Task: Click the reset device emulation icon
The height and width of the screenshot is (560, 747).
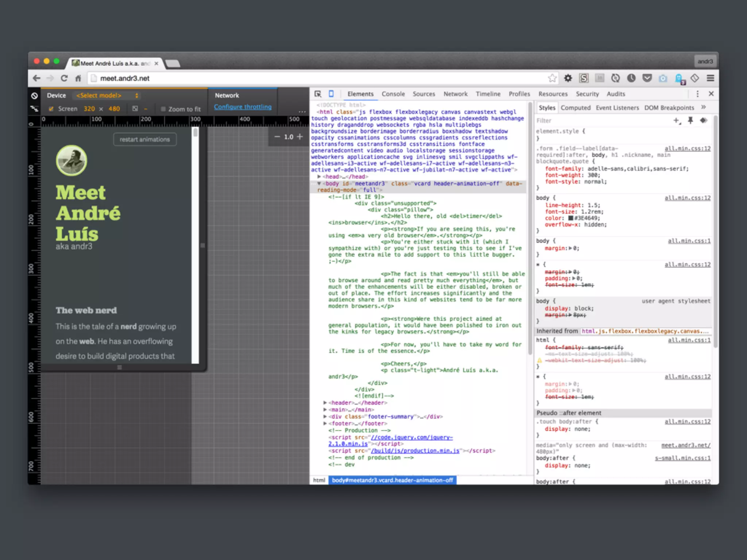Action: point(34,96)
